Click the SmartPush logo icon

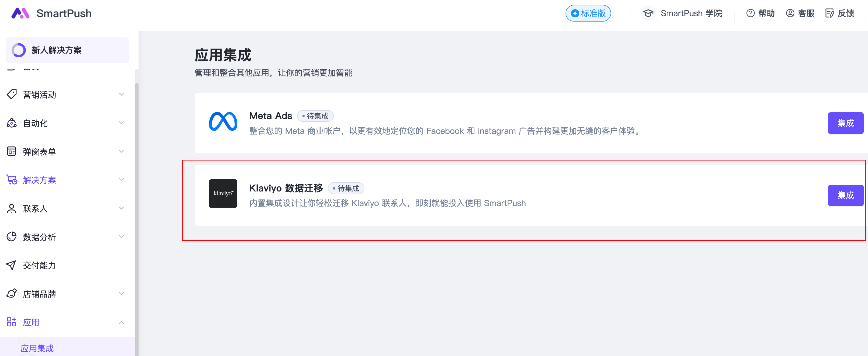(20, 13)
